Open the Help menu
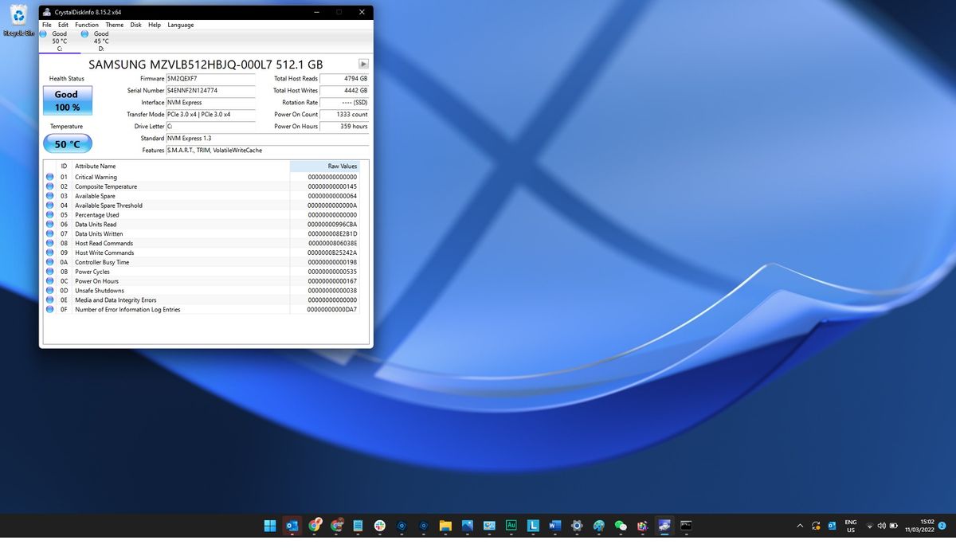The image size is (956, 560). 155,25
